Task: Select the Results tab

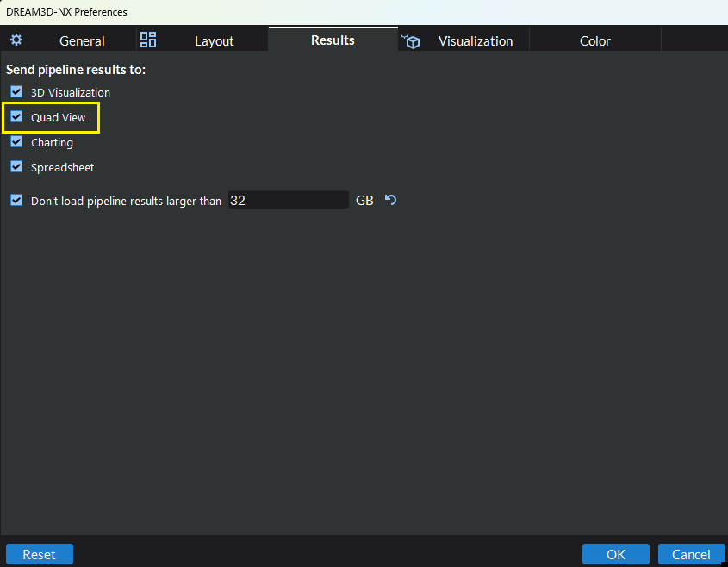Action: tap(333, 40)
